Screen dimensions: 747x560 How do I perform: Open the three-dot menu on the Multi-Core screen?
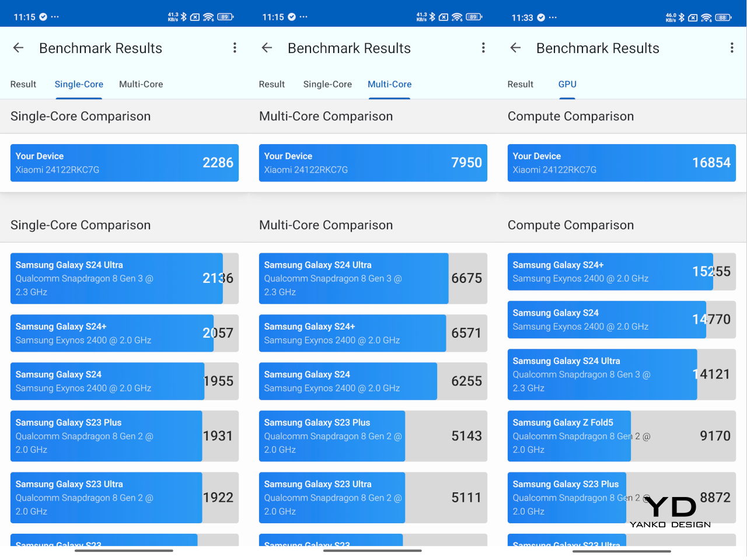(x=483, y=48)
